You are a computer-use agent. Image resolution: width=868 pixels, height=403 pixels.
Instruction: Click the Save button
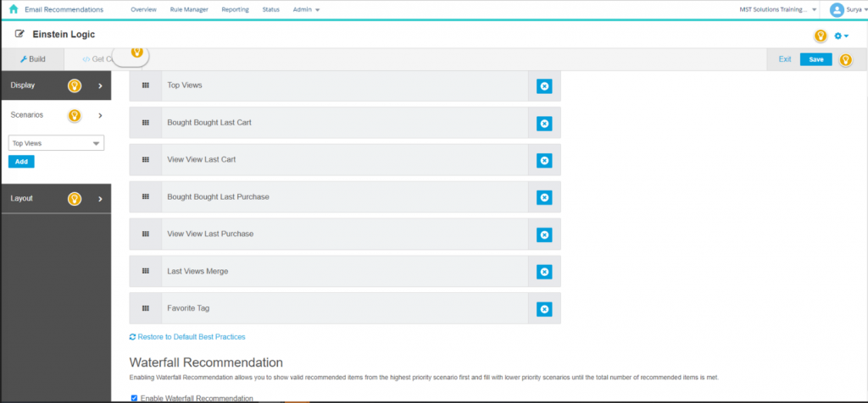click(x=816, y=60)
